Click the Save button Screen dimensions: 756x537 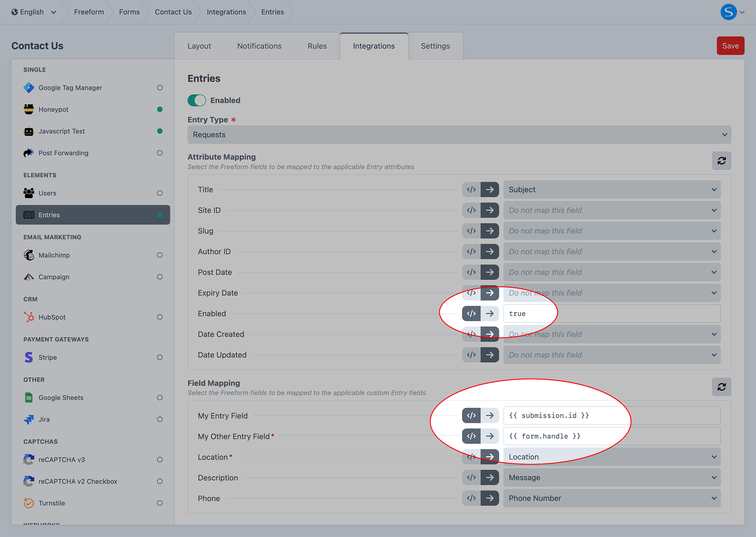[x=730, y=45]
